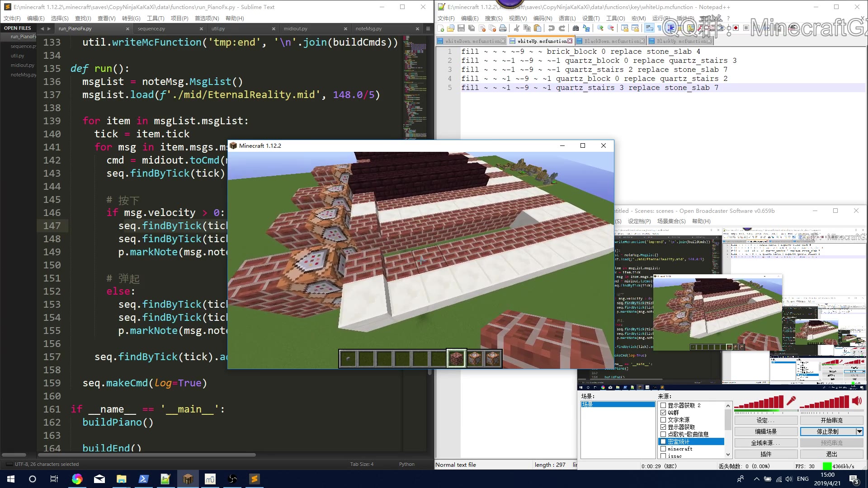Open the sequence.py tab in Sublime
The width and height of the screenshot is (868, 488).
(151, 28)
